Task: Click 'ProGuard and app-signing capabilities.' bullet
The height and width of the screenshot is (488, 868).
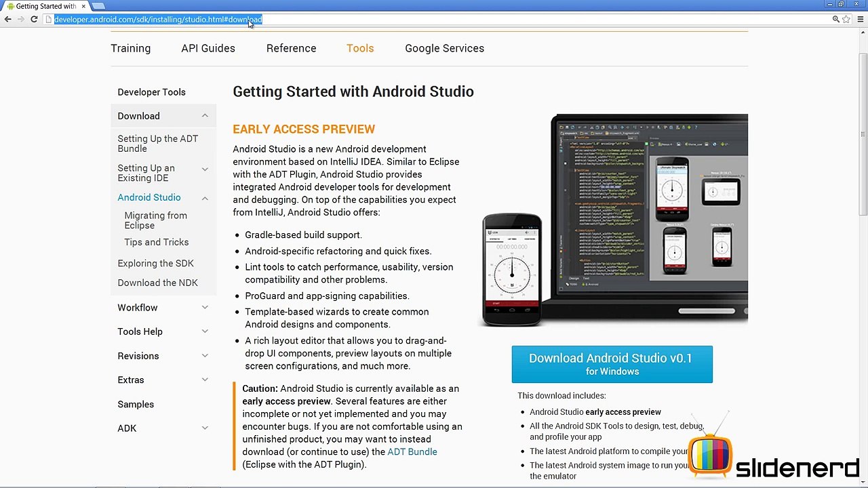Action: tap(327, 296)
